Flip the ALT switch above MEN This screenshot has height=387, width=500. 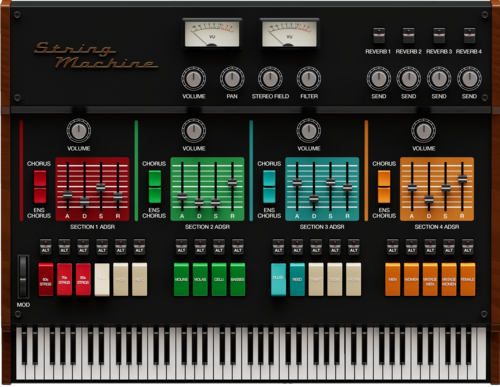coord(393,247)
